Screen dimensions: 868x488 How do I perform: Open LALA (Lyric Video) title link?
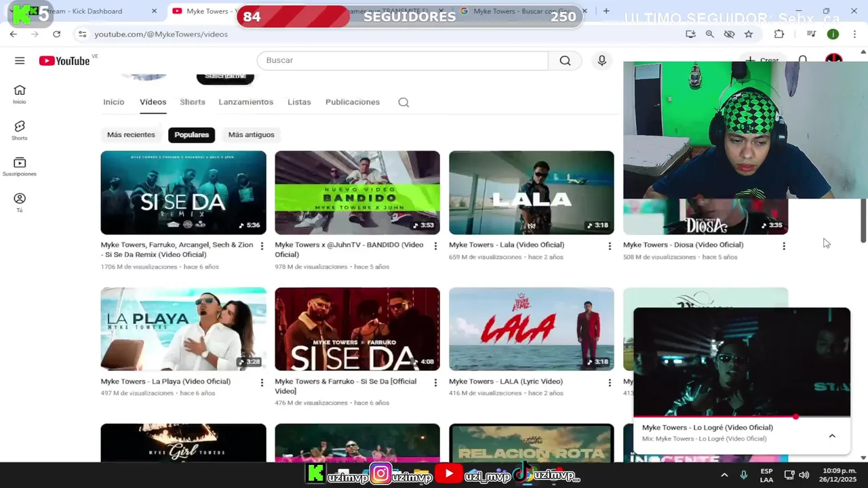coord(506,382)
